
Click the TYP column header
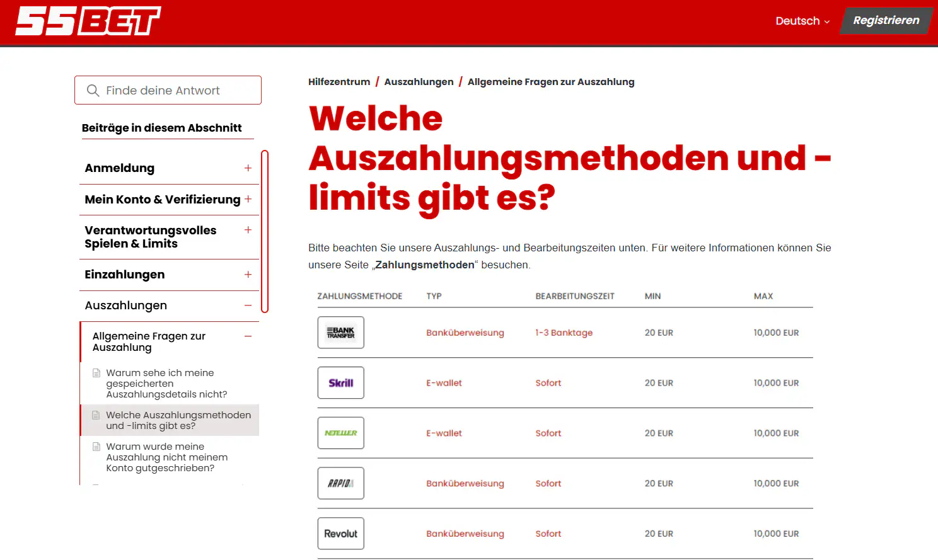(x=434, y=296)
